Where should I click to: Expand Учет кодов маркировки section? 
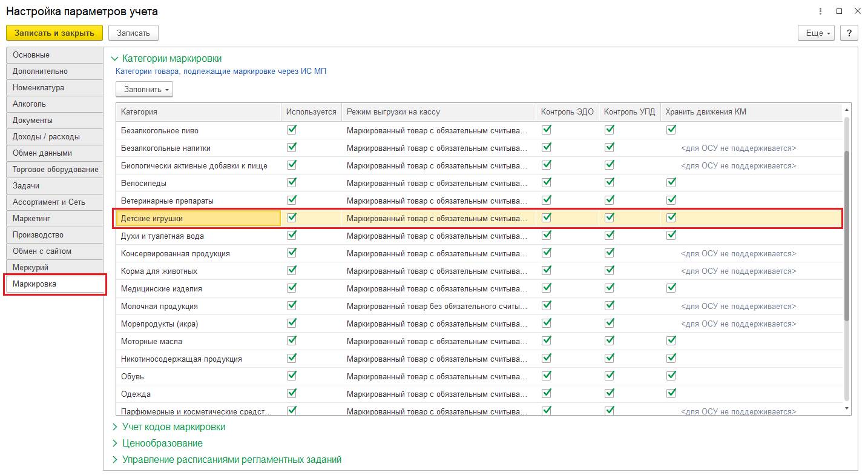(174, 427)
